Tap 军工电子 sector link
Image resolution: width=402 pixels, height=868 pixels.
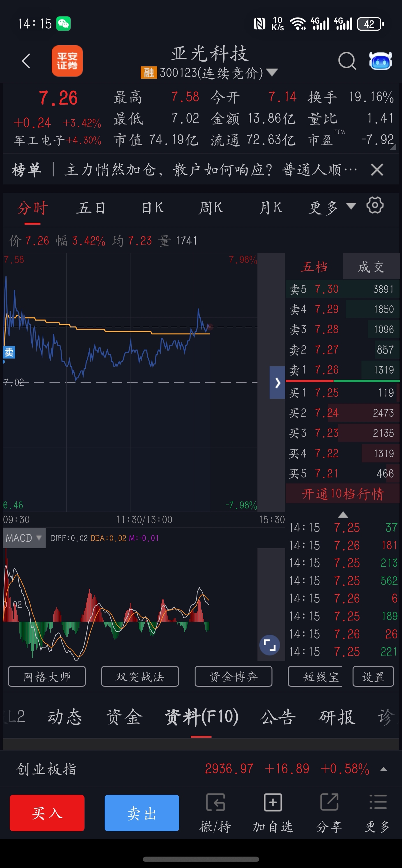pyautogui.click(x=58, y=140)
